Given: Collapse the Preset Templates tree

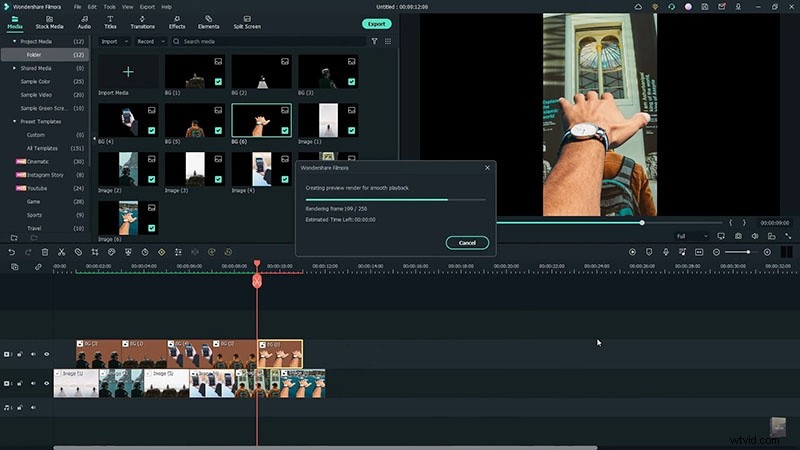Looking at the screenshot, I should point(14,121).
